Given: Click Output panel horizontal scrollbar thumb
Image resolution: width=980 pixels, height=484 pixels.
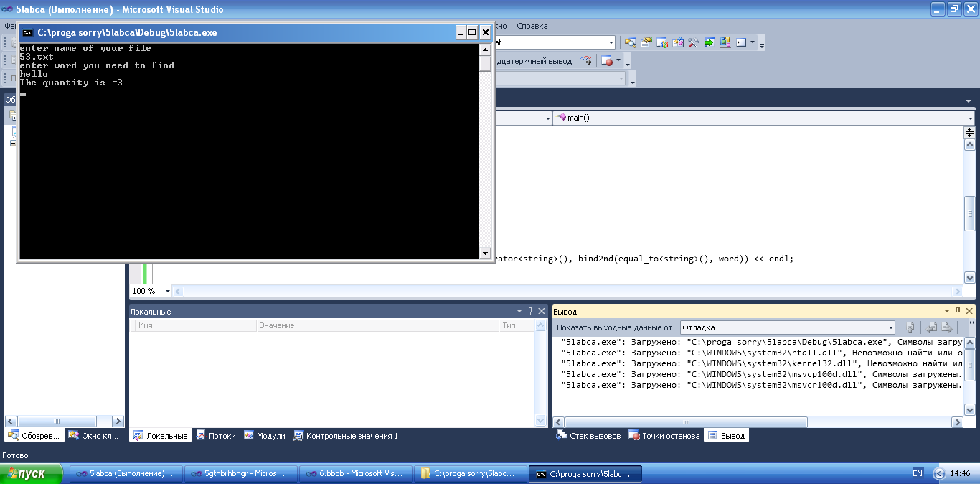Looking at the screenshot, I should (x=686, y=422).
